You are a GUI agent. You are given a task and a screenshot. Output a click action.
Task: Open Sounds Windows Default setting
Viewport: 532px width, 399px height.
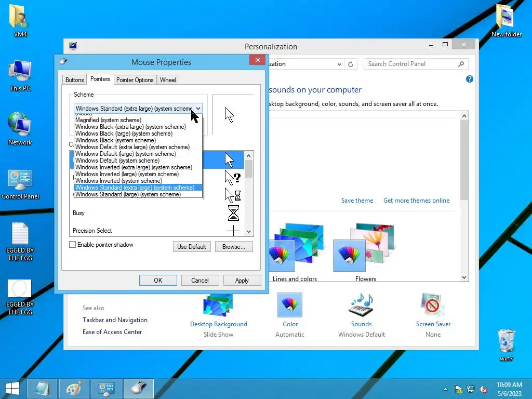[362, 315]
